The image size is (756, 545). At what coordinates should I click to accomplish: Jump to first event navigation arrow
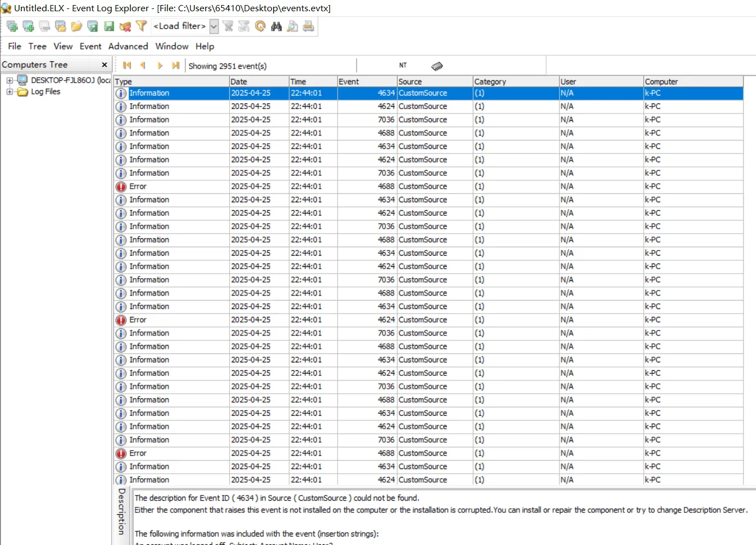tap(127, 66)
